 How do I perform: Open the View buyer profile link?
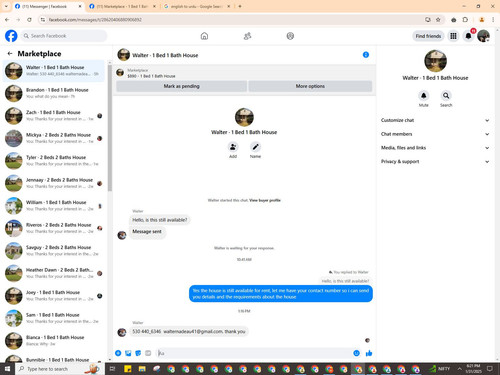pyautogui.click(x=265, y=200)
